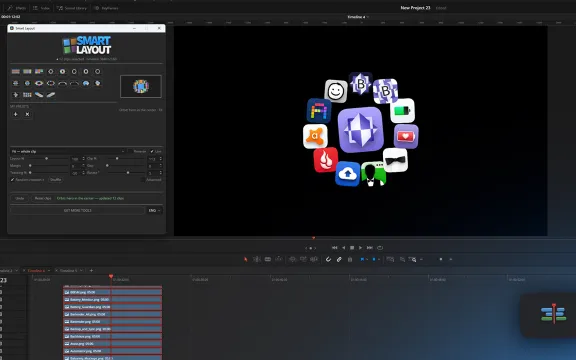Select the tile grid layout preset in third row
Image resolution: width=576 pixels, height=360 pixels.
click(27, 95)
